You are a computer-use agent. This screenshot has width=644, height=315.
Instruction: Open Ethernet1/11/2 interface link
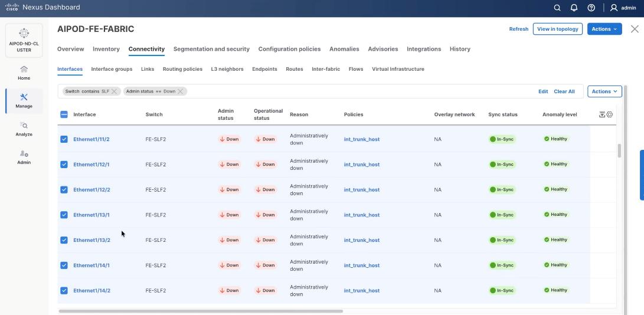(x=91, y=139)
